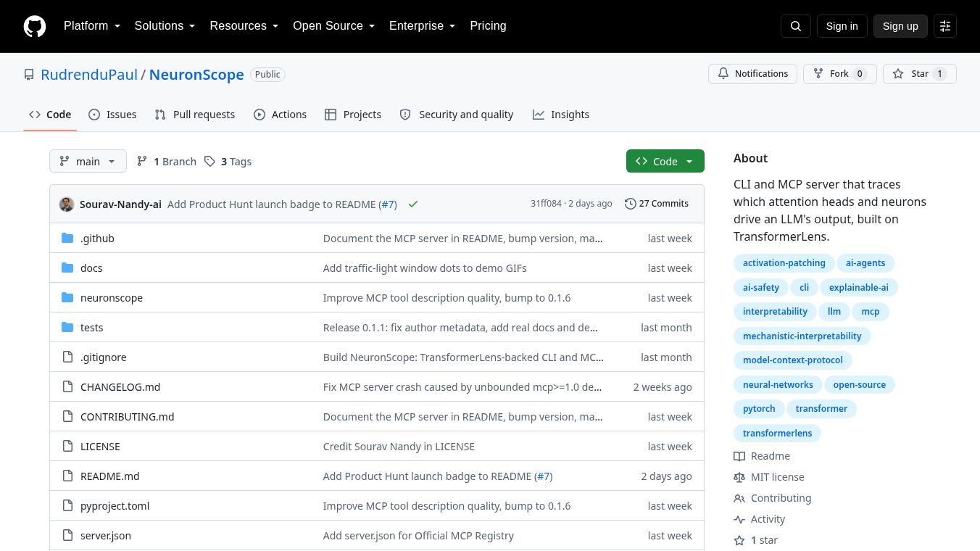Click the tag icon beside 3 Tags
The height and width of the screenshot is (551, 980).
[209, 161]
